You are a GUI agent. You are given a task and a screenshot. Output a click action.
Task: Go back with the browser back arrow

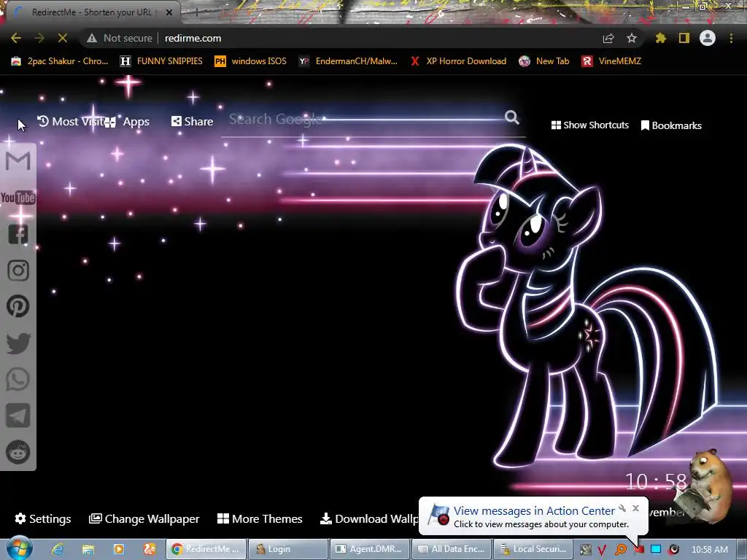(16, 38)
